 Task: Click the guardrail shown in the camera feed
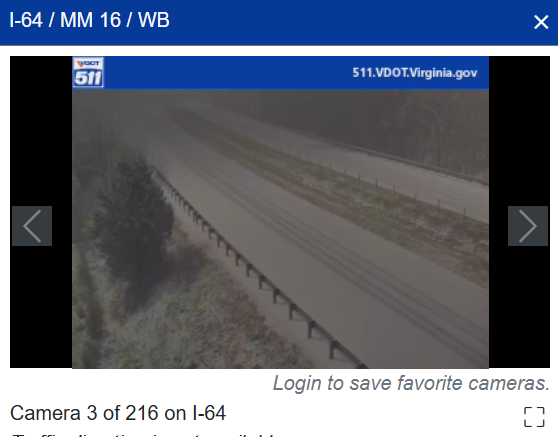tap(256, 263)
